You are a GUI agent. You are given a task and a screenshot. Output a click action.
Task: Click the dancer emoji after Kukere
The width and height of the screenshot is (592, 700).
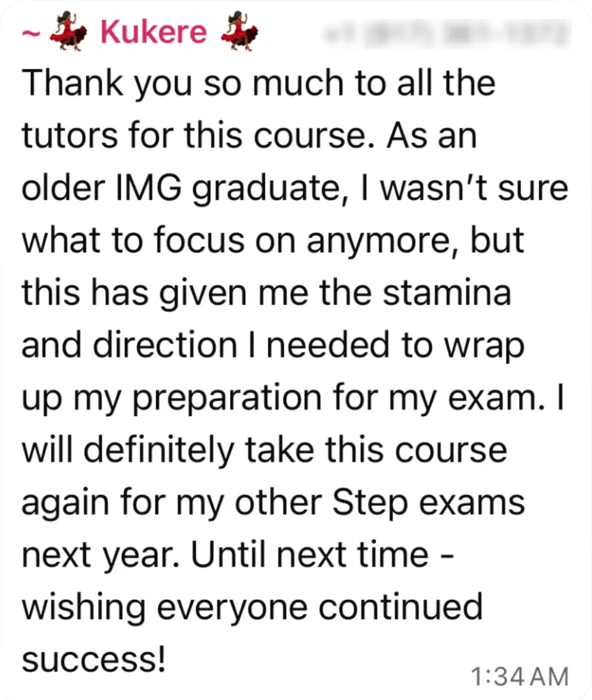(x=240, y=33)
